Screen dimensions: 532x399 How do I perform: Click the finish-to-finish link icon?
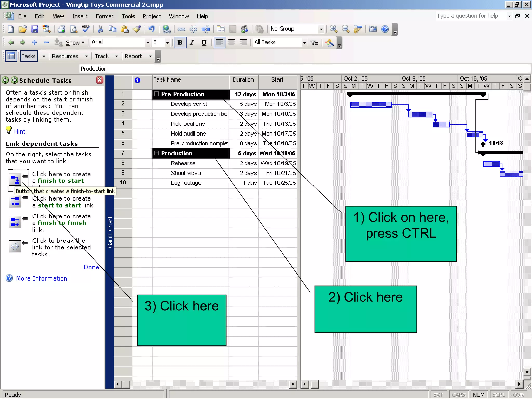coord(15,222)
